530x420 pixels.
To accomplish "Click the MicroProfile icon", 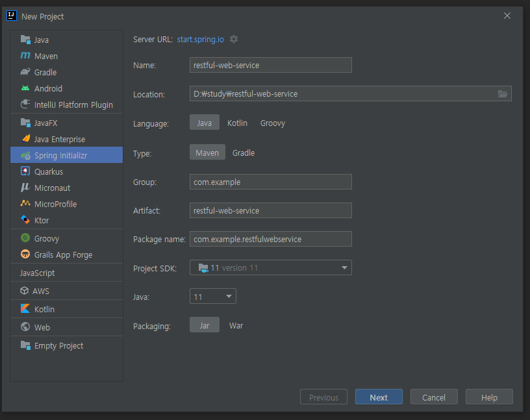I will [25, 203].
